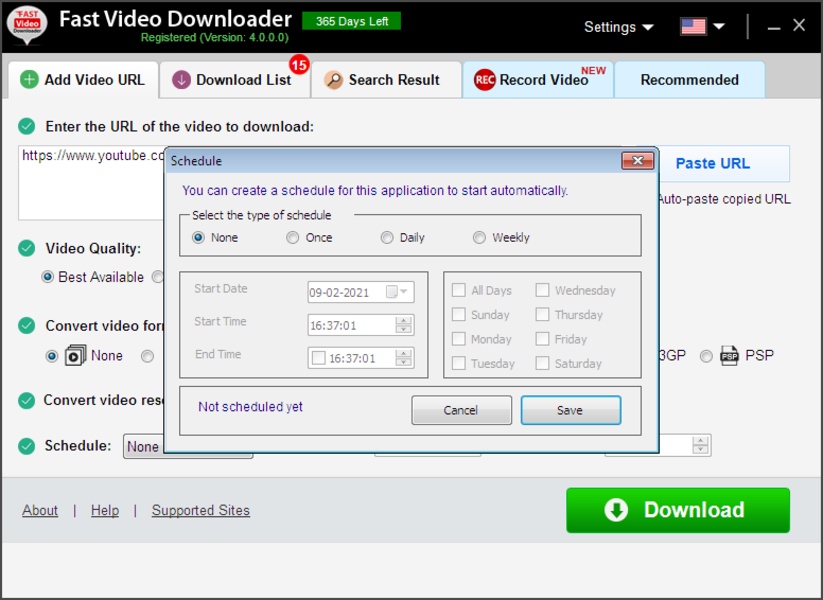Open the language flag dropdown arrow
The width and height of the screenshot is (823, 600).
719,27
